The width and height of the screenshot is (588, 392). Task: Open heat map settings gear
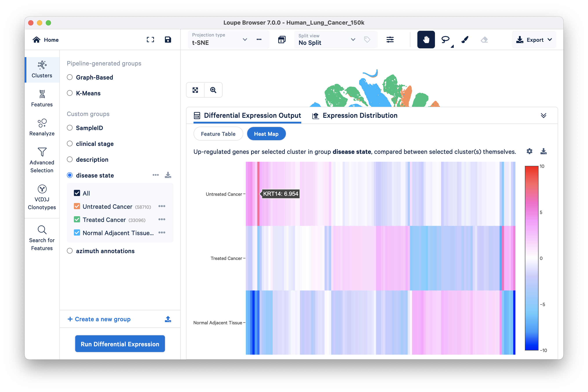(x=529, y=151)
